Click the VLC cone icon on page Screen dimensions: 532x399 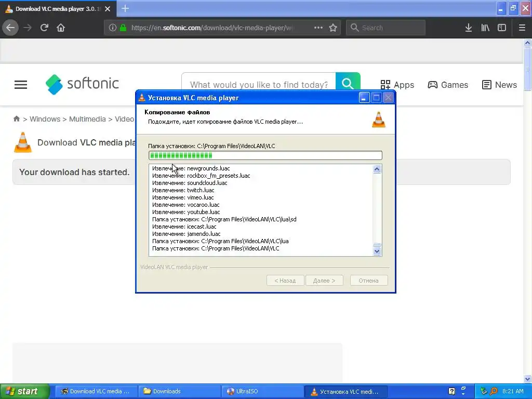click(23, 142)
